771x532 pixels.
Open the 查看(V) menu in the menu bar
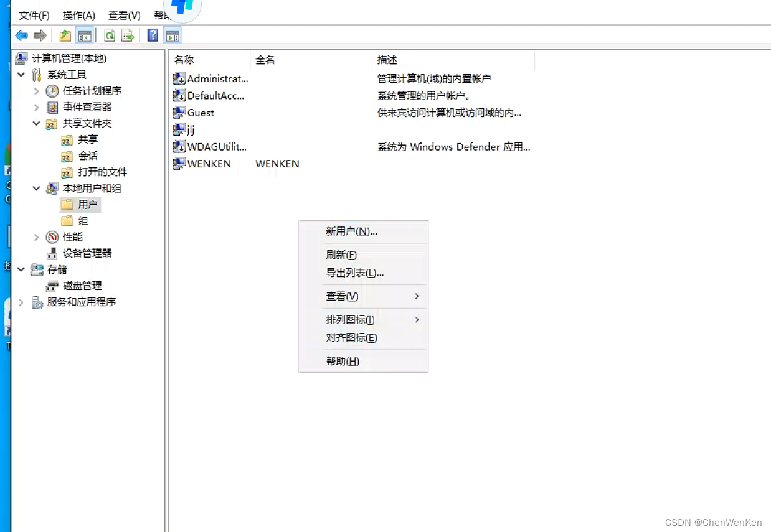click(125, 15)
